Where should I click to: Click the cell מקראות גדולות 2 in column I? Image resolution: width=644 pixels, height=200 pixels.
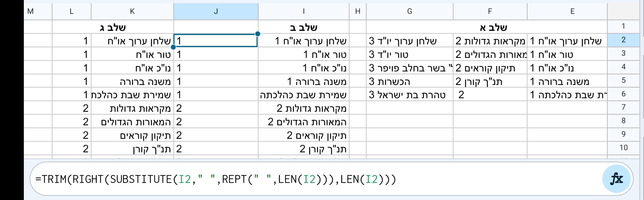click(304, 108)
